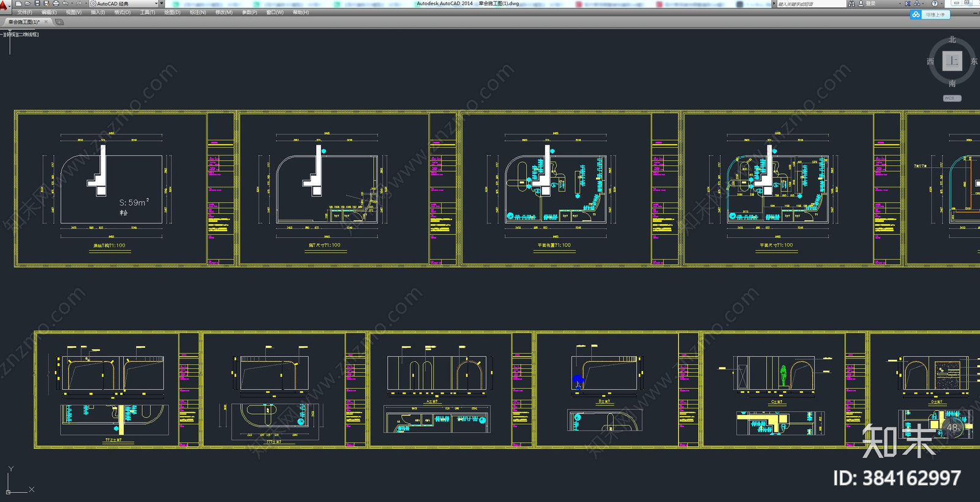Image resolution: width=980 pixels, height=502 pixels.
Task: Click the Undo arrow icon
Action: point(66,3)
